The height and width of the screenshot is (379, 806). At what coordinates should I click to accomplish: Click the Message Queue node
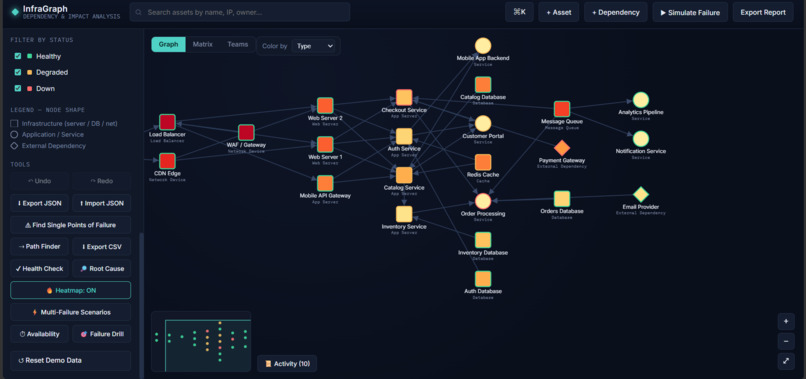(x=562, y=109)
